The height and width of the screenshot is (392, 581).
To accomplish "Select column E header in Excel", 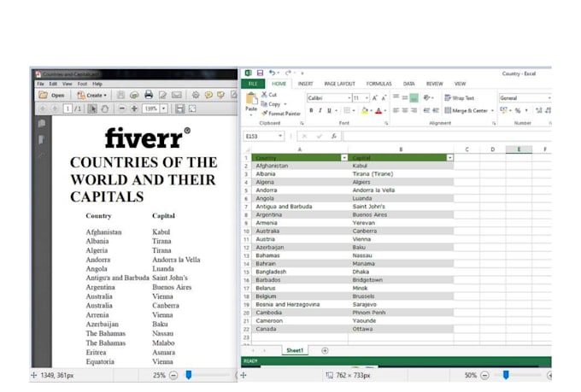I will pyautogui.click(x=519, y=149).
